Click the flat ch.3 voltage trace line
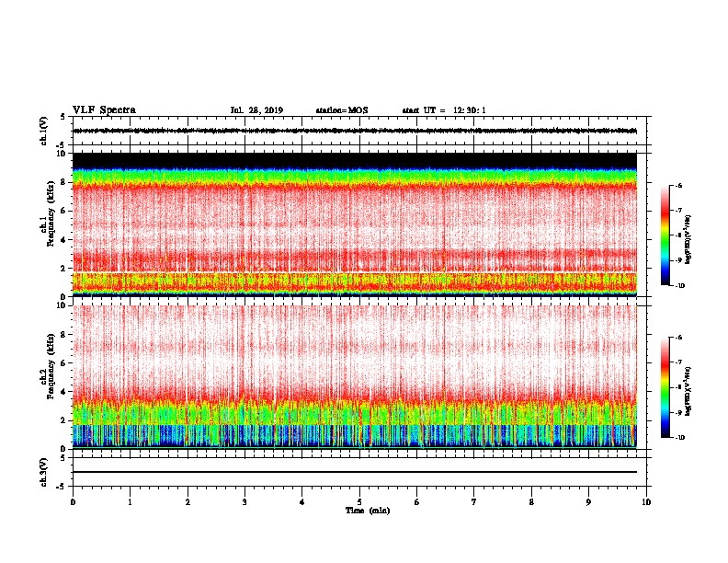The height and width of the screenshot is (563, 728). 355,472
